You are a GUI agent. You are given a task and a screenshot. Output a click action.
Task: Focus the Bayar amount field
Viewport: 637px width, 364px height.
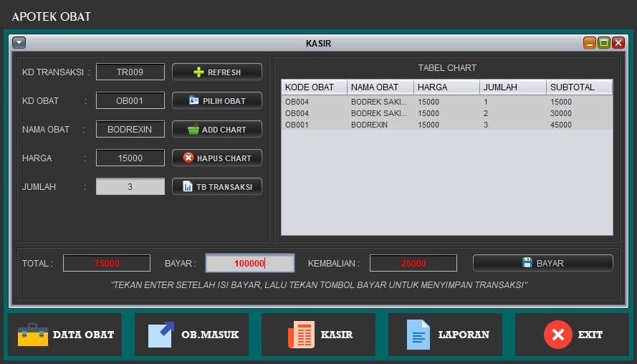[249, 263]
